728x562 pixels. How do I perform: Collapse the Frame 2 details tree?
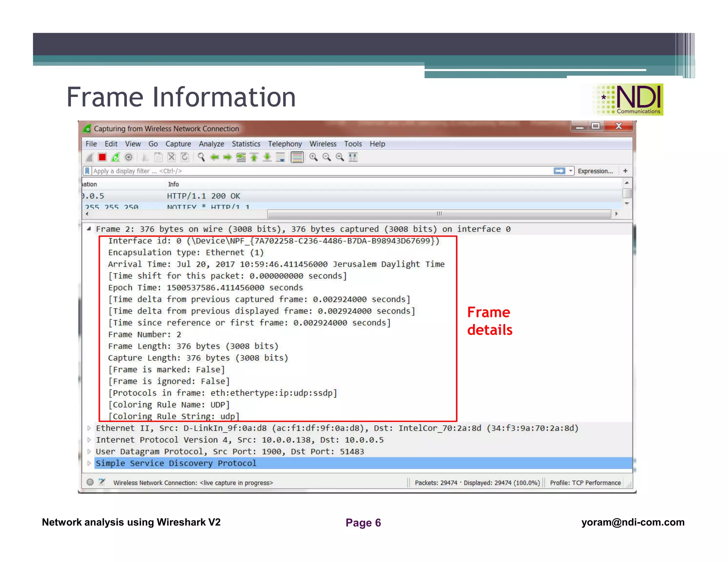(89, 229)
